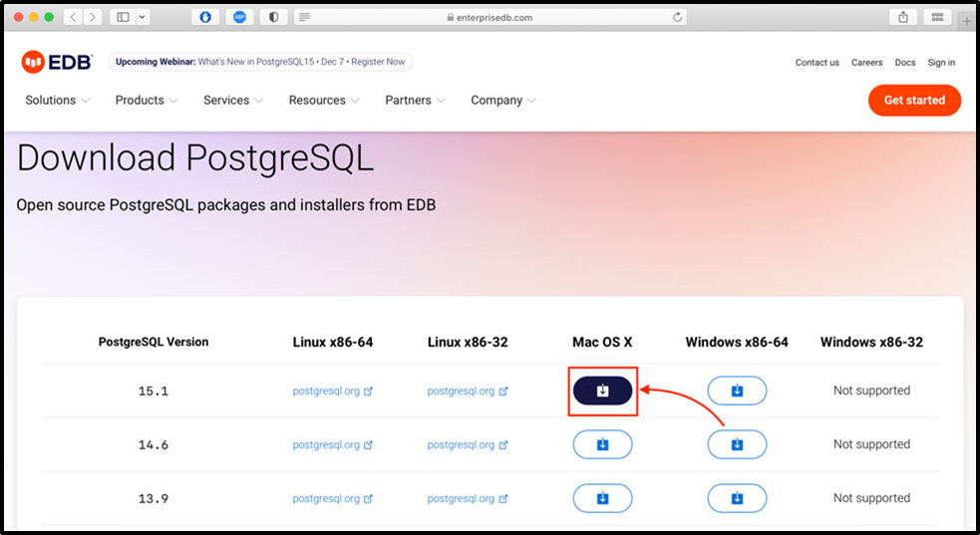Show the Safari sidebar
The width and height of the screenshot is (980, 535).
123,17
